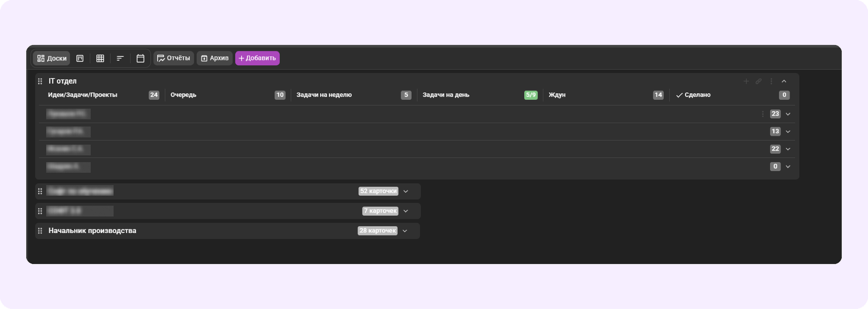Open the kanban board view icon
The height and width of the screenshot is (309, 868).
click(x=80, y=58)
